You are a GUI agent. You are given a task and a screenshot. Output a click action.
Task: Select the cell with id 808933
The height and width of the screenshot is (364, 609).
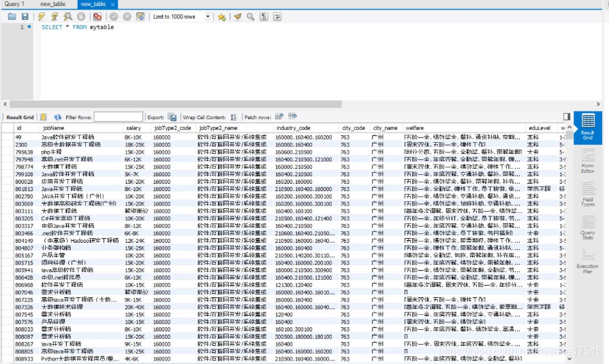click(27, 359)
